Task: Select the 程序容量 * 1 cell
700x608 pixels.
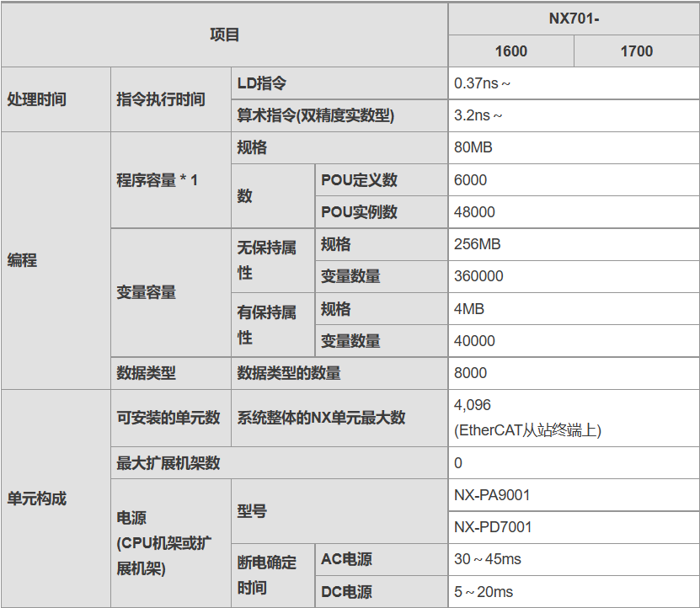Action: point(158,180)
